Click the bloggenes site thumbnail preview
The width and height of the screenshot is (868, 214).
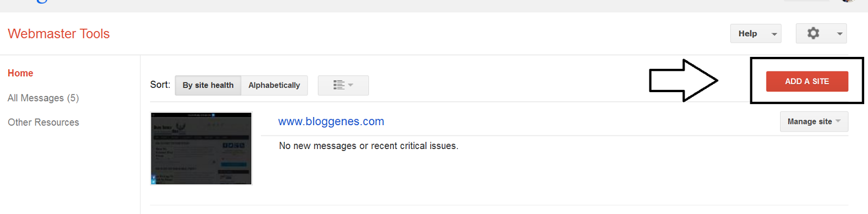tap(201, 148)
